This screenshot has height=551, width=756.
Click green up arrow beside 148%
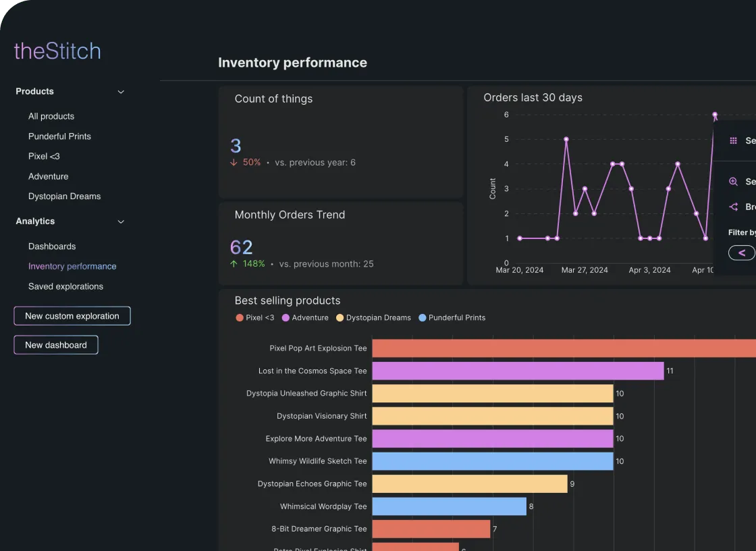(x=234, y=264)
